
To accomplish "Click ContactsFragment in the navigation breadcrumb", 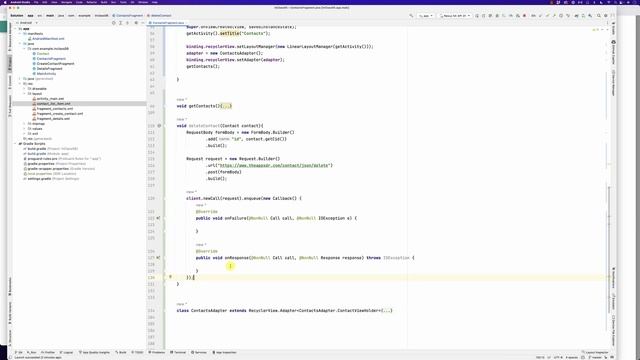I will [128, 16].
